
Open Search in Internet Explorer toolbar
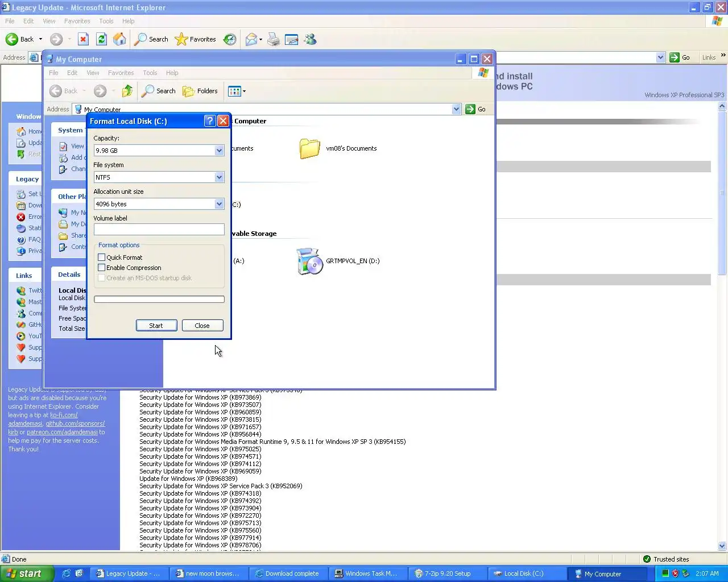coord(151,39)
